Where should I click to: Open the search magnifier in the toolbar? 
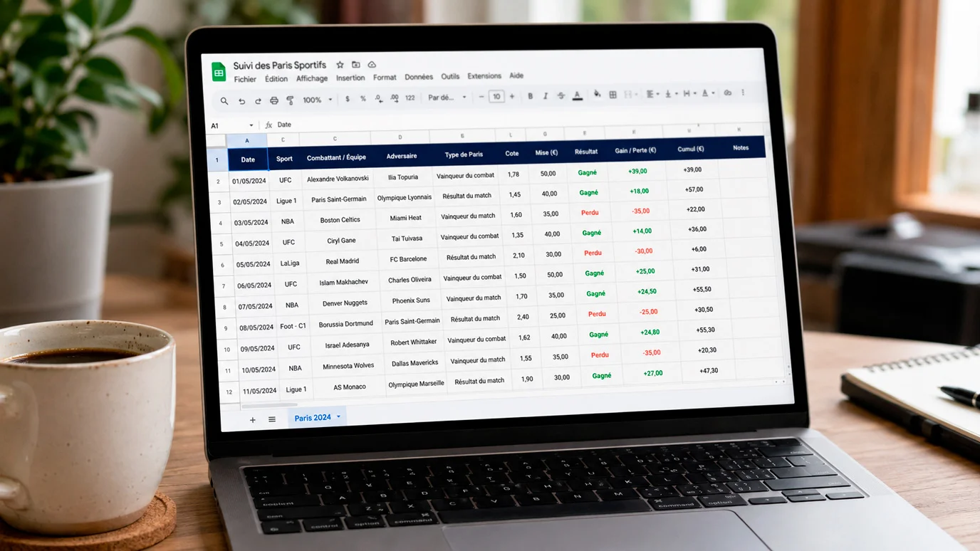tap(224, 101)
